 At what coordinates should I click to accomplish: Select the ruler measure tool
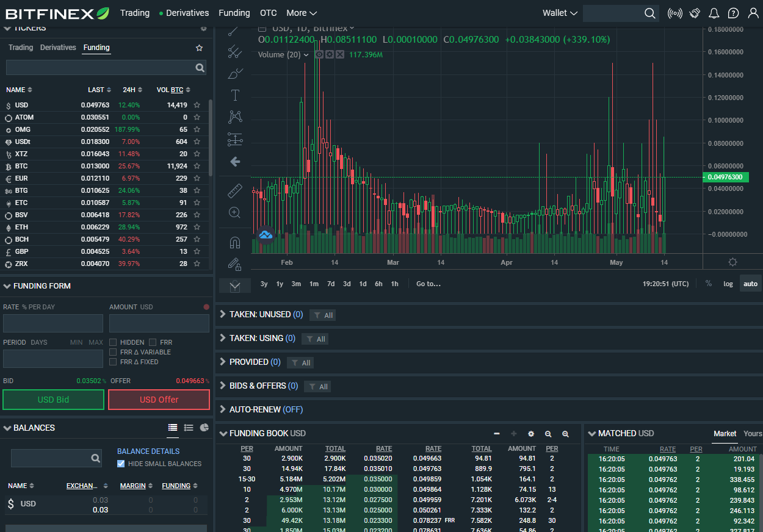click(235, 190)
